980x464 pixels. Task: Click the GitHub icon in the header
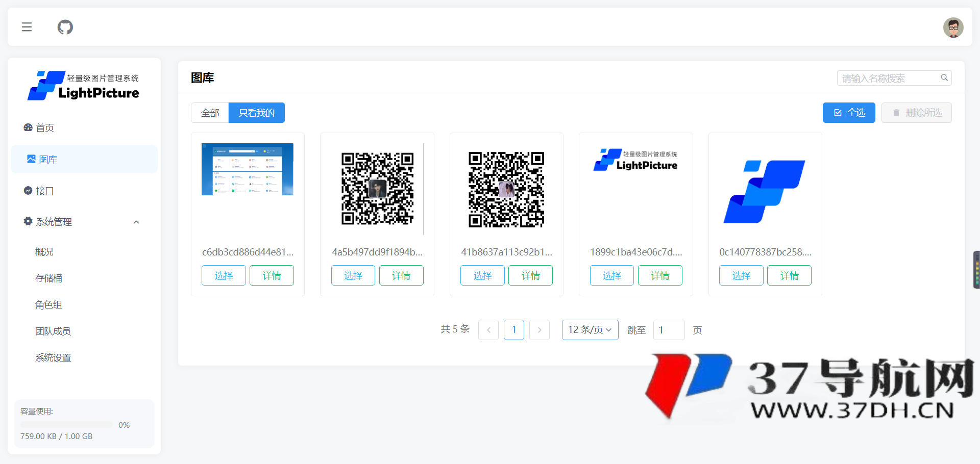pos(65,27)
